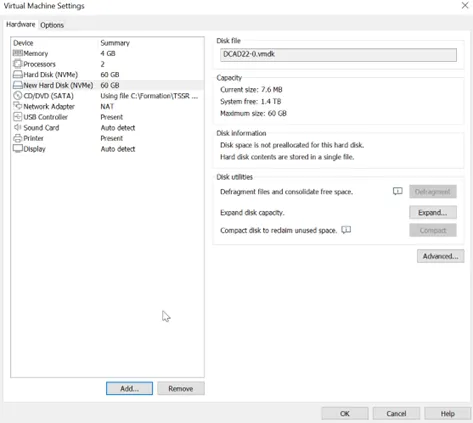Open Help for VM settings

click(x=448, y=413)
